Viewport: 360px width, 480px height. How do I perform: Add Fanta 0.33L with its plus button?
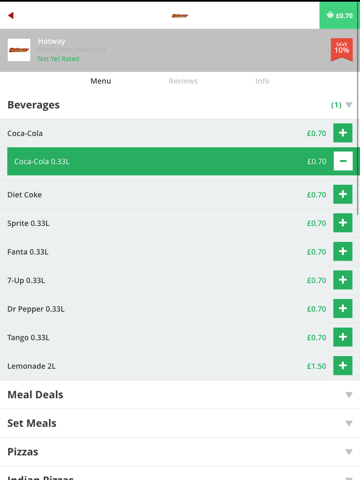pyautogui.click(x=343, y=251)
